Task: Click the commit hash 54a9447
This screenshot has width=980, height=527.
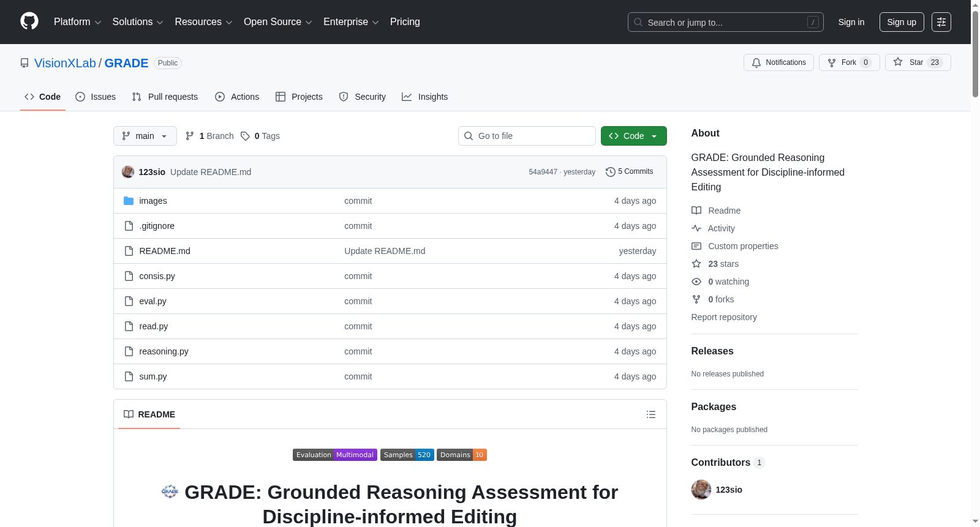Action: 543,172
